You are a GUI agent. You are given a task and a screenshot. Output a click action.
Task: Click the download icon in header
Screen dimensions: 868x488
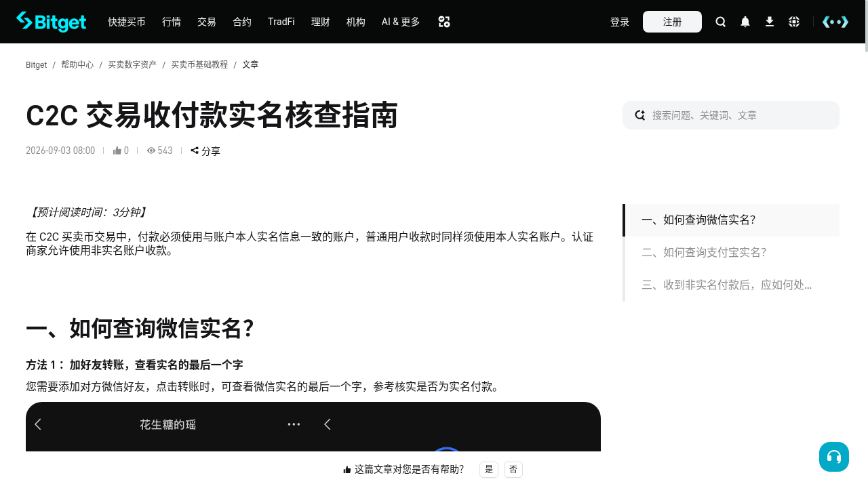pyautogui.click(x=770, y=22)
